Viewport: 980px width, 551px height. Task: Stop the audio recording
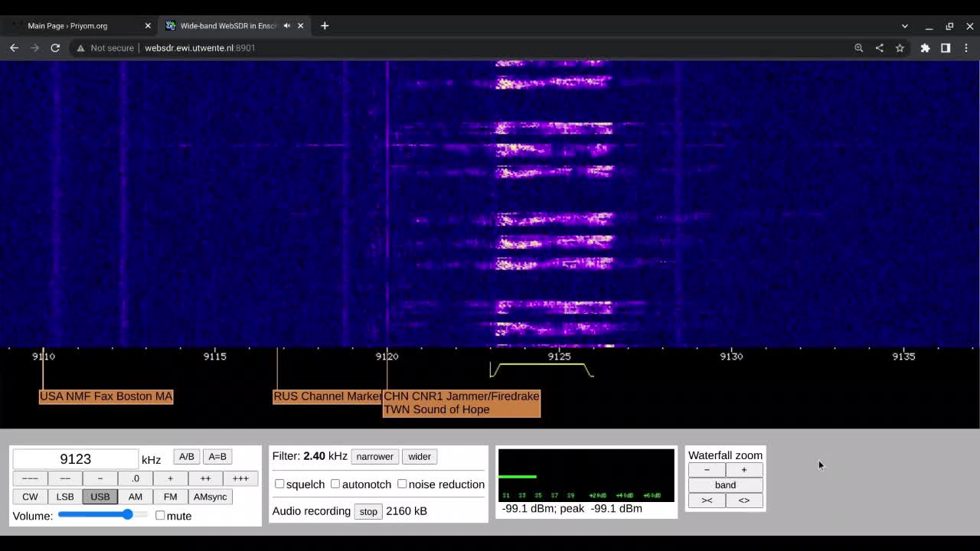pyautogui.click(x=368, y=511)
